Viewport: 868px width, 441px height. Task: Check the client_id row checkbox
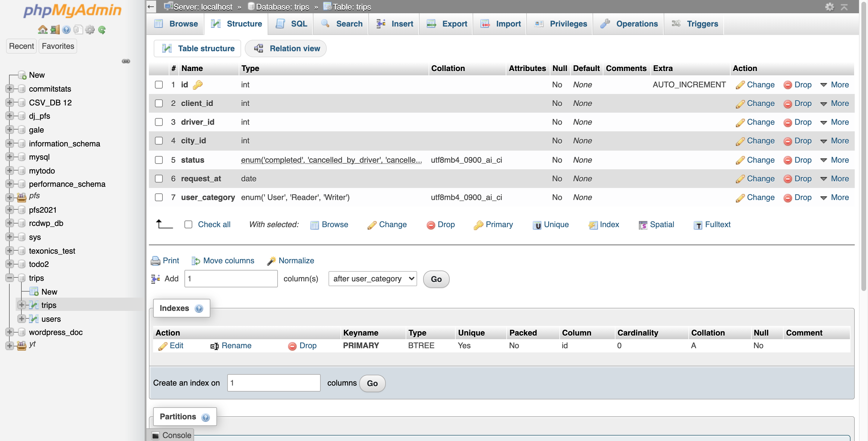coord(159,103)
